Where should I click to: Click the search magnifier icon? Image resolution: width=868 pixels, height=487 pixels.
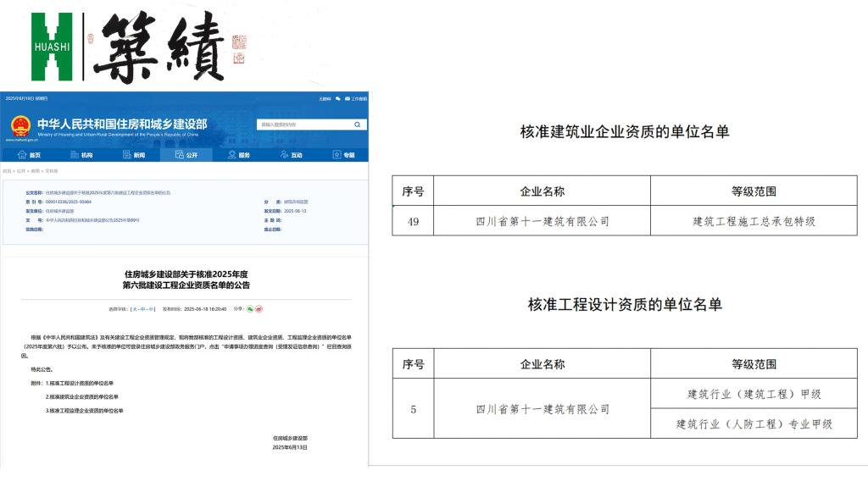[357, 125]
